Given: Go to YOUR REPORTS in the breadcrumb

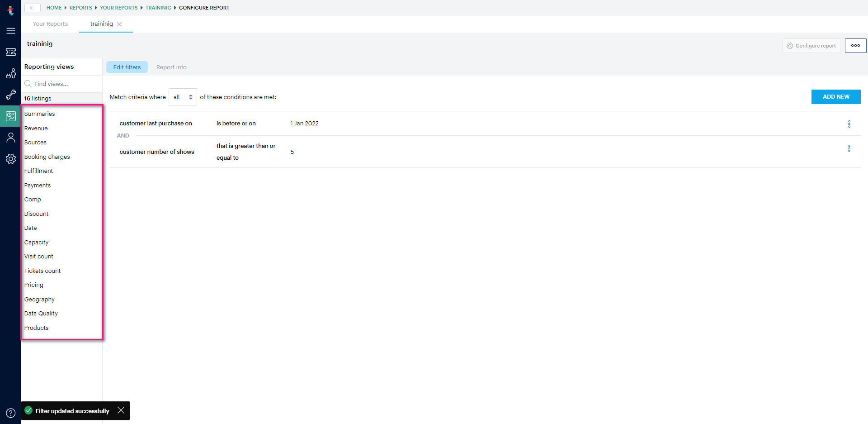Looking at the screenshot, I should click(119, 8).
